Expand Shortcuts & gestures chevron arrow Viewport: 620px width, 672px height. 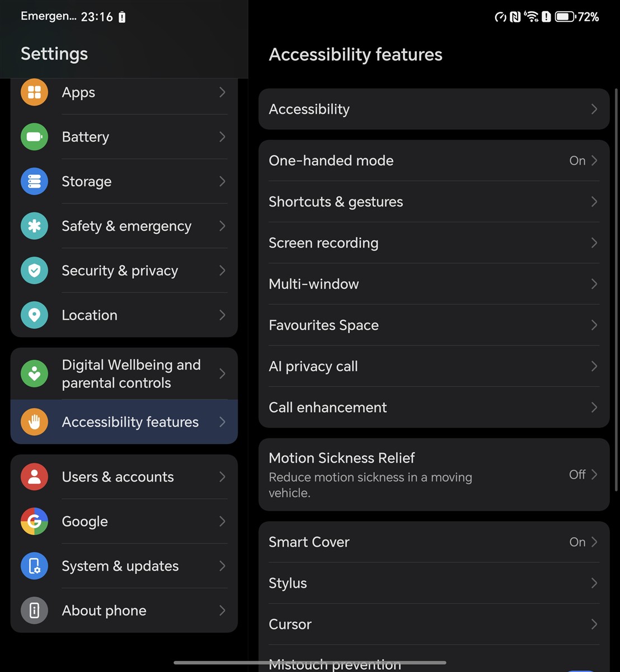click(594, 202)
